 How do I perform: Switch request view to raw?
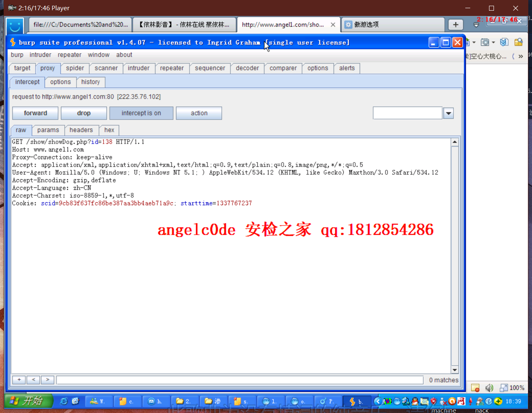[21, 130]
